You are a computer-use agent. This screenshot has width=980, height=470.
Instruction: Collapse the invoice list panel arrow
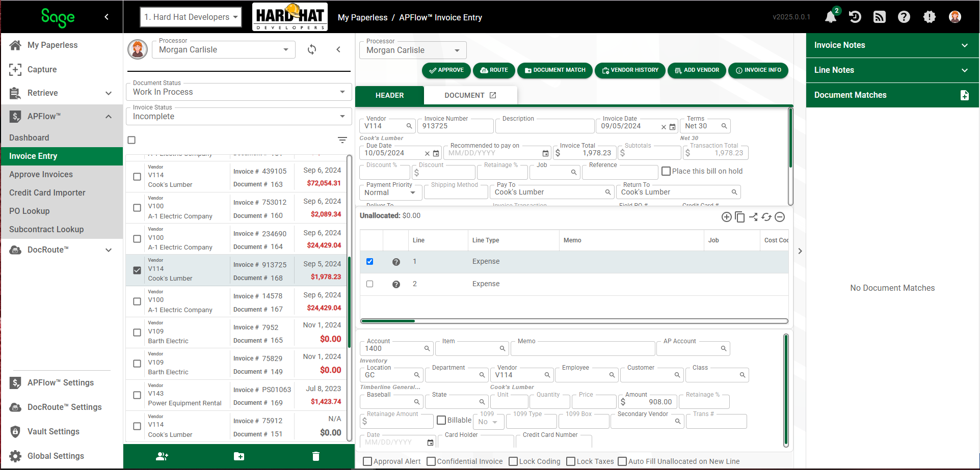338,49
